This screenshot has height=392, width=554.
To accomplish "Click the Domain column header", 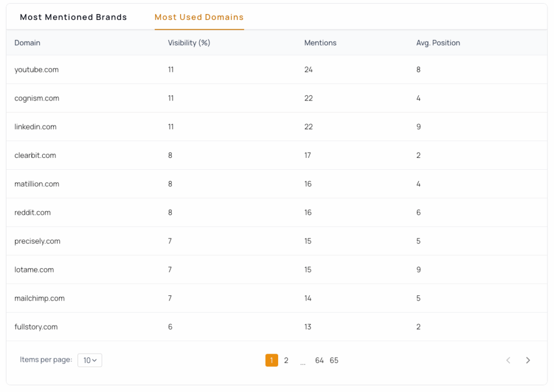I will pos(27,43).
